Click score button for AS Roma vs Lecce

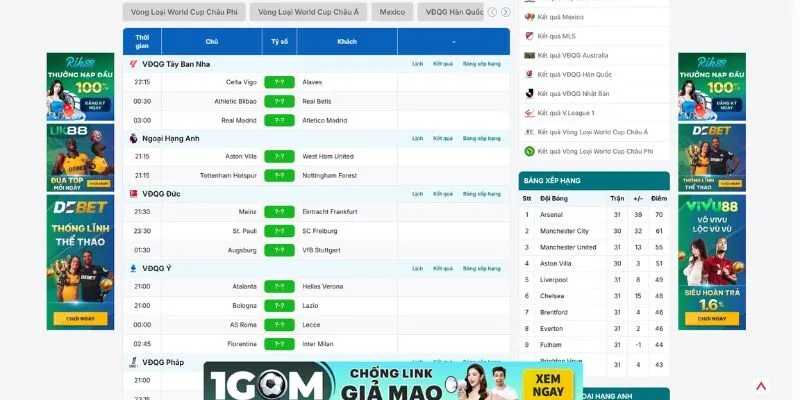(x=280, y=325)
